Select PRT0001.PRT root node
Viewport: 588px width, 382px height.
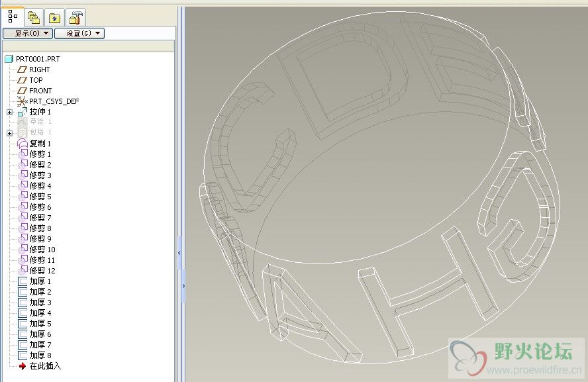coord(38,59)
